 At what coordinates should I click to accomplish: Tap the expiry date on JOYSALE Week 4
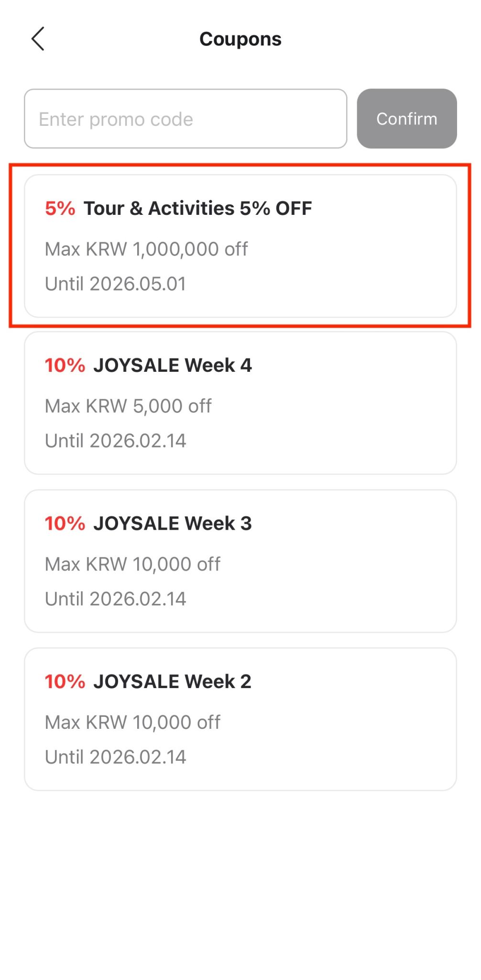115,441
